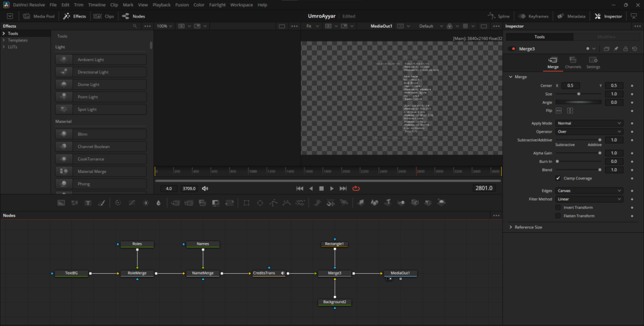Switch to the Channels tab in Inspector

coord(573,62)
